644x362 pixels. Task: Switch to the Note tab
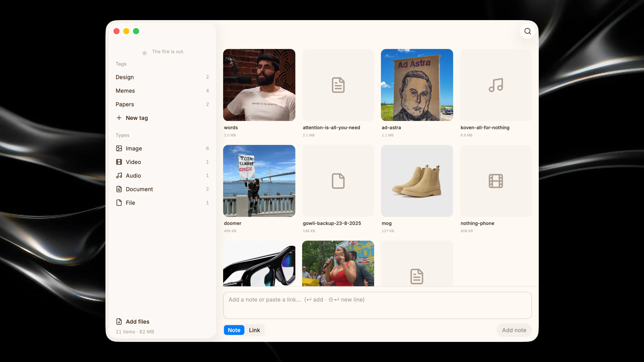click(x=234, y=330)
